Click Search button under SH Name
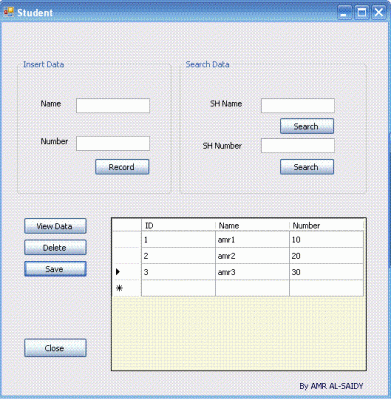Viewport: 391px width, 400px height. coord(307,126)
